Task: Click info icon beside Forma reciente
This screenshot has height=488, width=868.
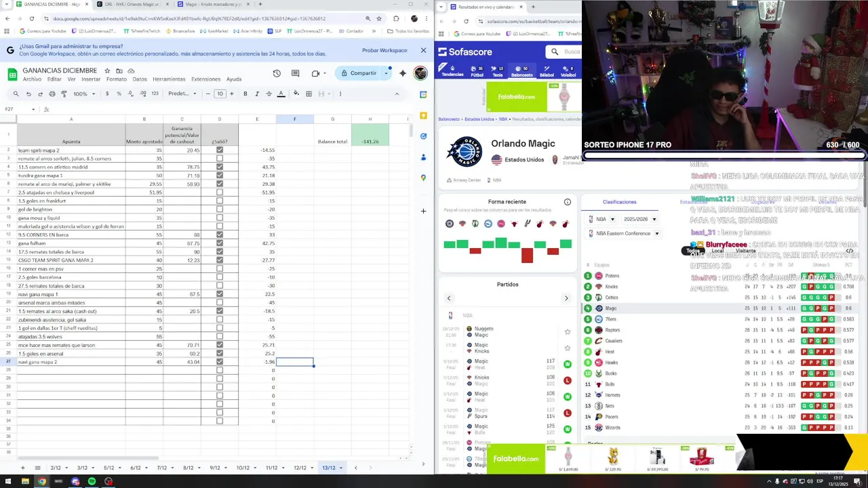Action: tap(568, 202)
